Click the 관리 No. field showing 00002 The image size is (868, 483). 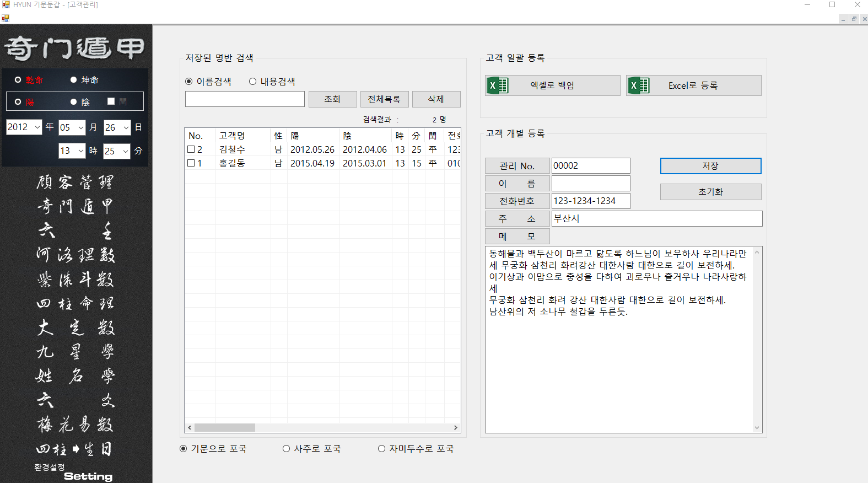tap(591, 165)
